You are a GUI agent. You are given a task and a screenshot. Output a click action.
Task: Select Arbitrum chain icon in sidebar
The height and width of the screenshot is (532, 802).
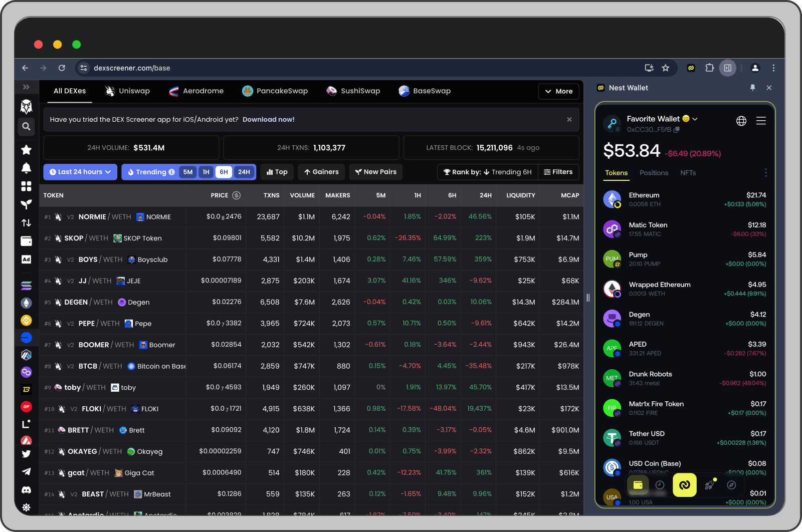(26, 355)
